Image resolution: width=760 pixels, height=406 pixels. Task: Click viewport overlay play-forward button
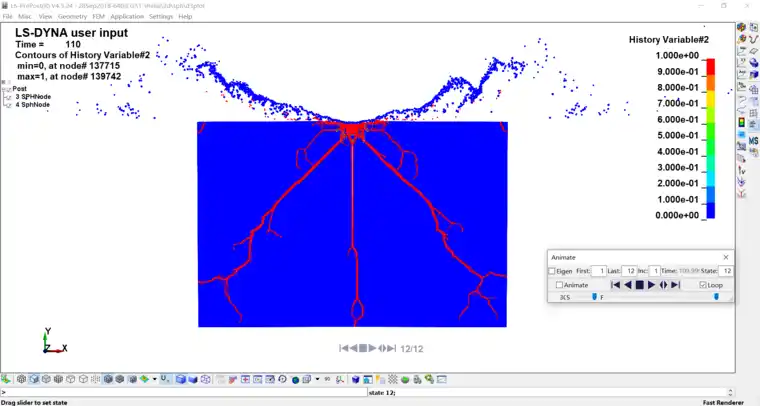pos(372,348)
